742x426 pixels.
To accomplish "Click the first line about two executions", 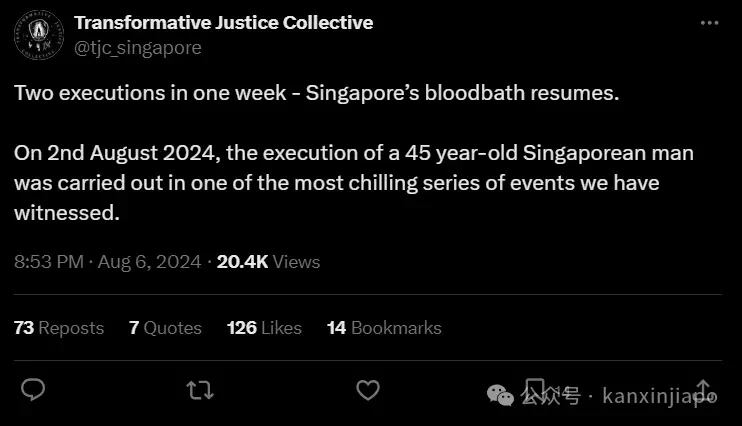I will tap(317, 93).
